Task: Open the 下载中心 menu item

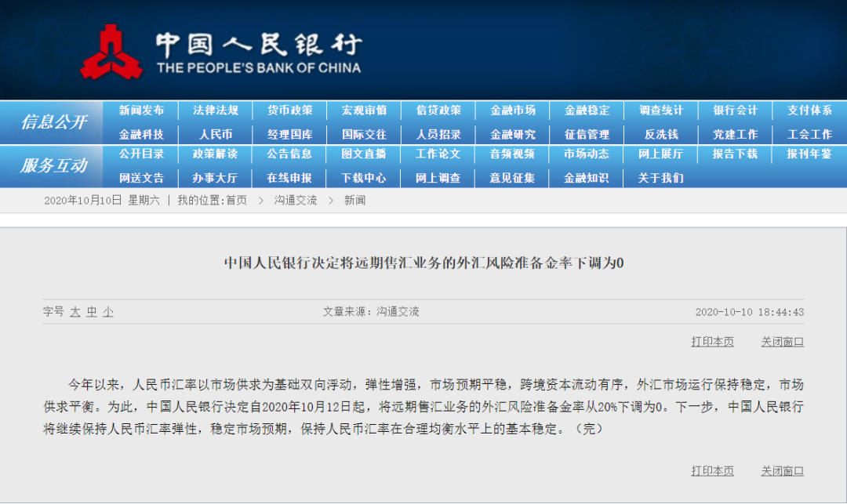Action: click(x=363, y=178)
